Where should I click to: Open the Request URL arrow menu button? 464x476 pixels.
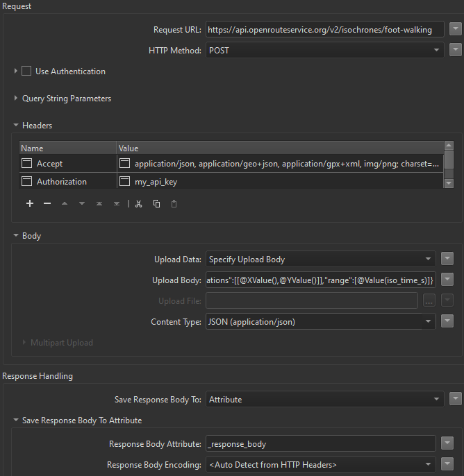point(456,29)
